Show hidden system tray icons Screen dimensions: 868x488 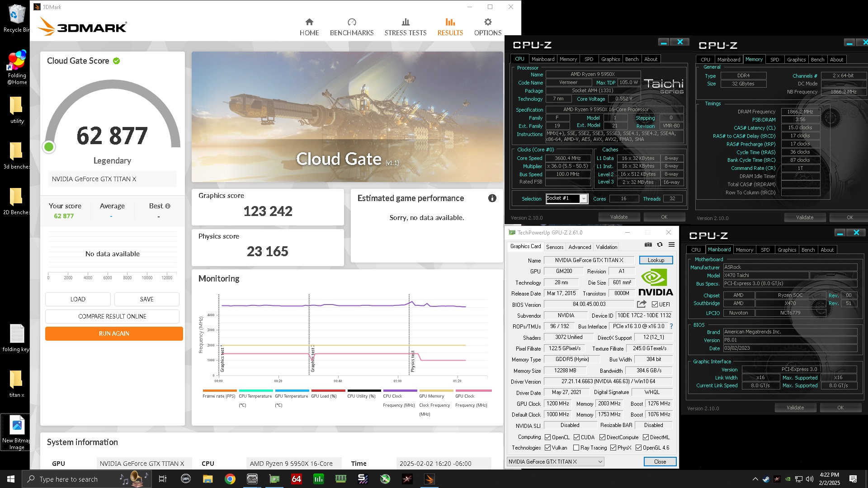coord(755,479)
